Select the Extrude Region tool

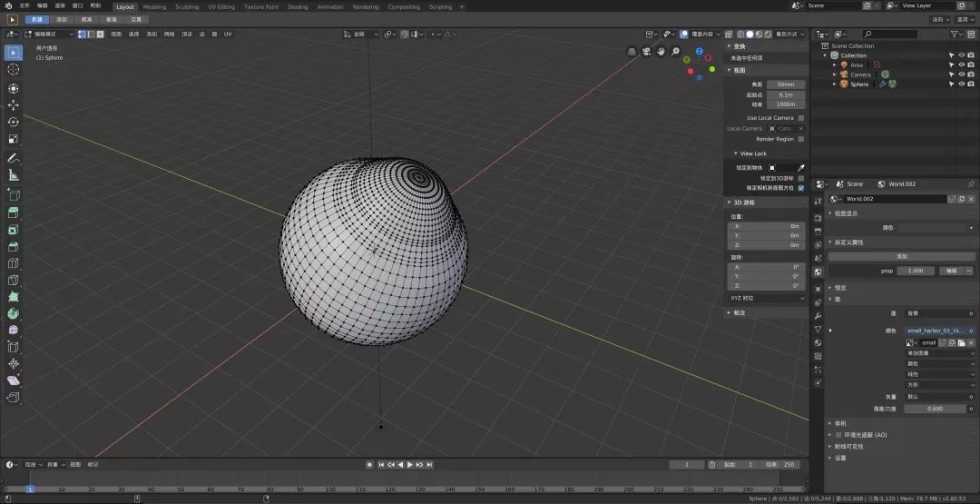click(13, 212)
